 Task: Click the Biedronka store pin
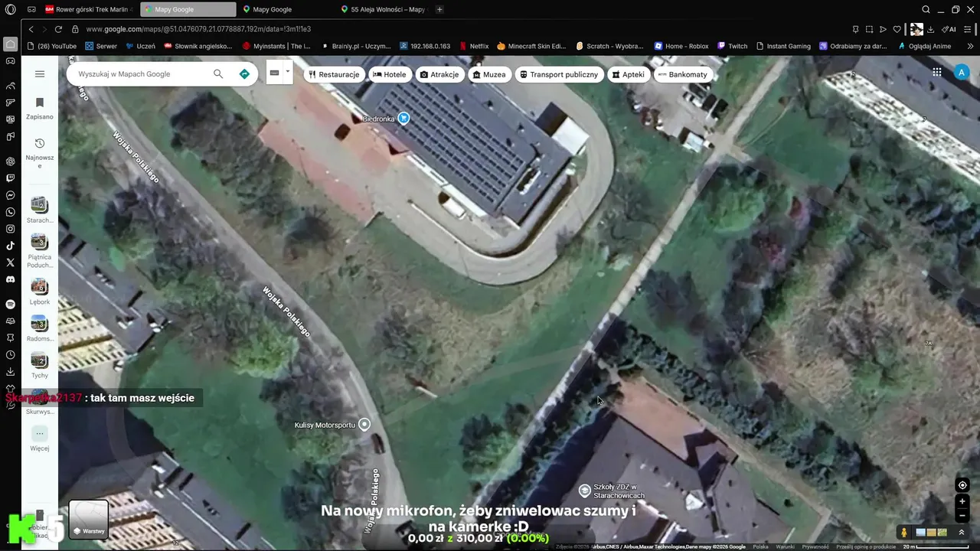coord(403,118)
